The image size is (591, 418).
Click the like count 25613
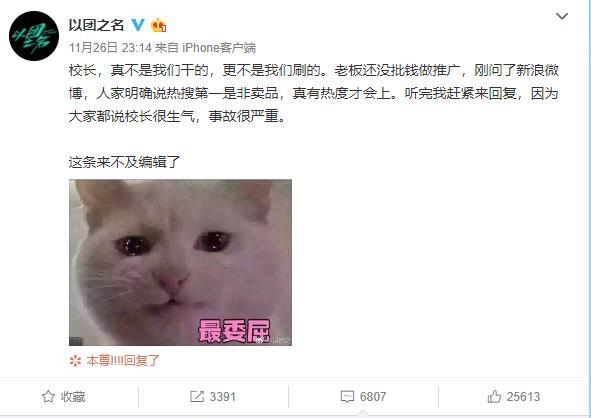[x=523, y=397]
